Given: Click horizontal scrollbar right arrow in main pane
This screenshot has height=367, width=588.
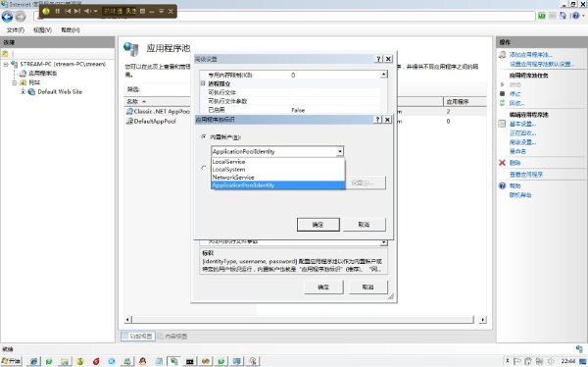Looking at the screenshot, I should click(x=482, y=320).
